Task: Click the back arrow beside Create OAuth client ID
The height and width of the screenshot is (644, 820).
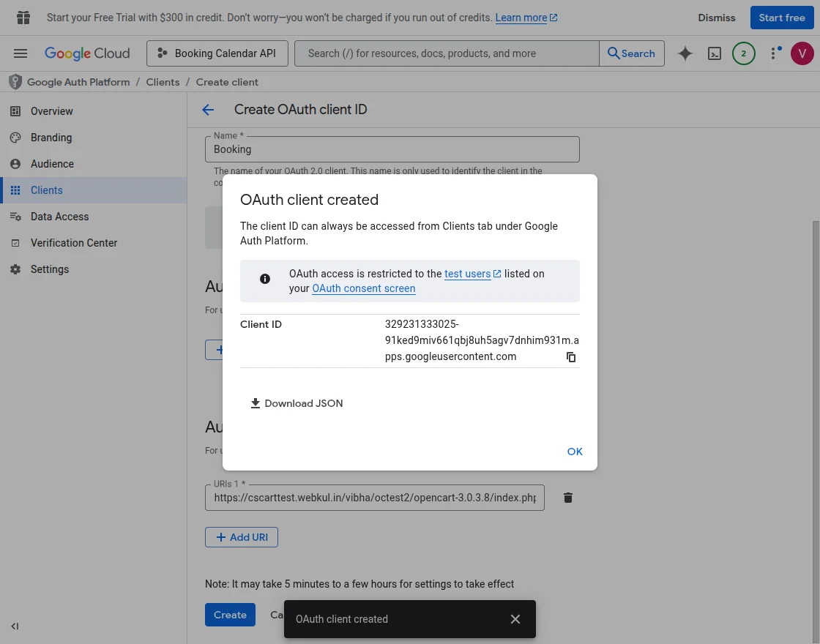Action: 208,109
